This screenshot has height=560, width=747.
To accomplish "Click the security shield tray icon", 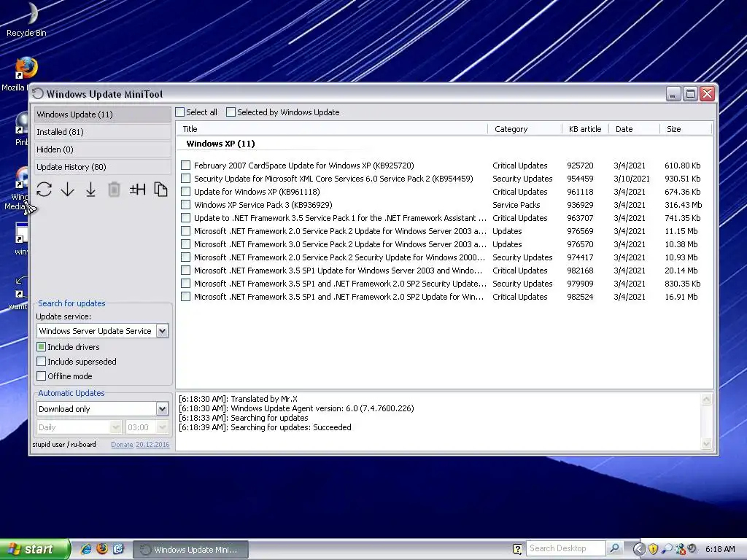I will pyautogui.click(x=653, y=549).
